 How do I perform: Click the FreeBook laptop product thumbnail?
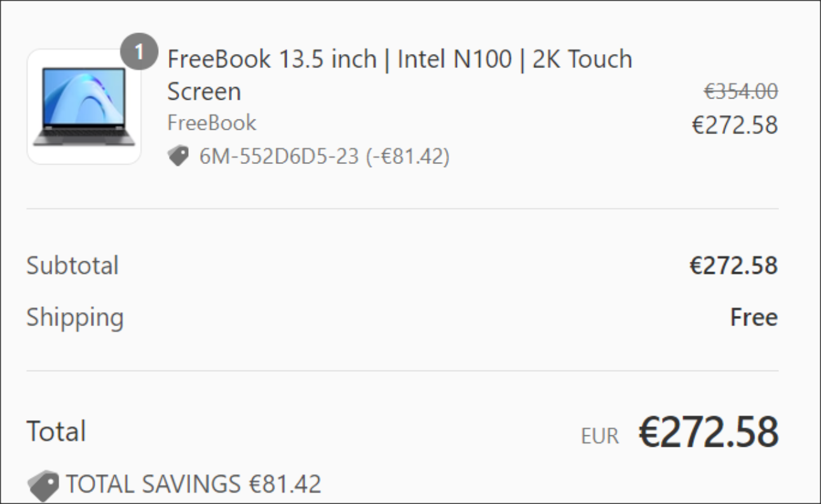84,107
